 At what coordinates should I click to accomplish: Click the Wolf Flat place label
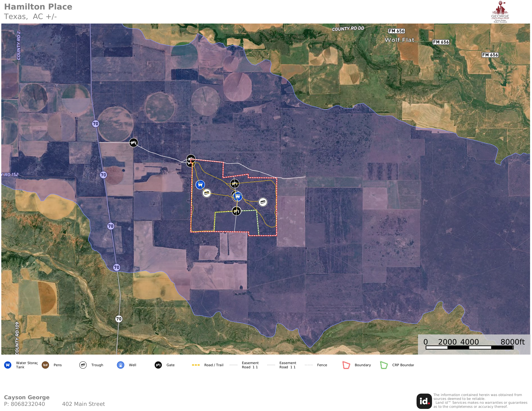click(x=399, y=40)
